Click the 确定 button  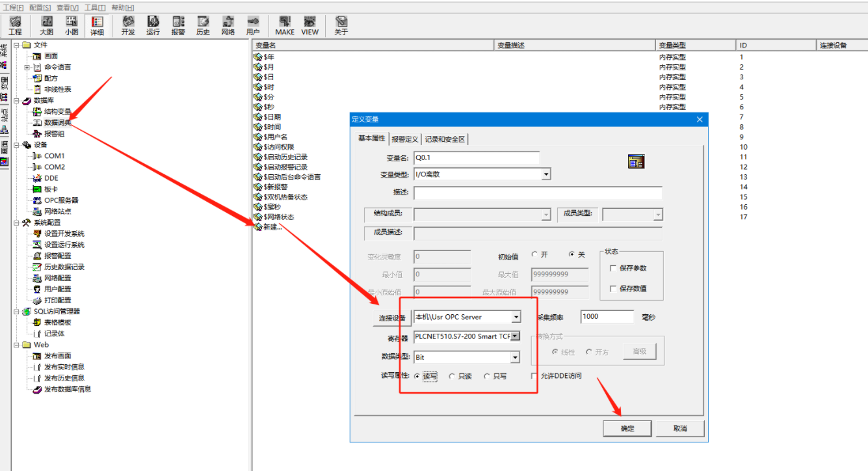coord(627,428)
